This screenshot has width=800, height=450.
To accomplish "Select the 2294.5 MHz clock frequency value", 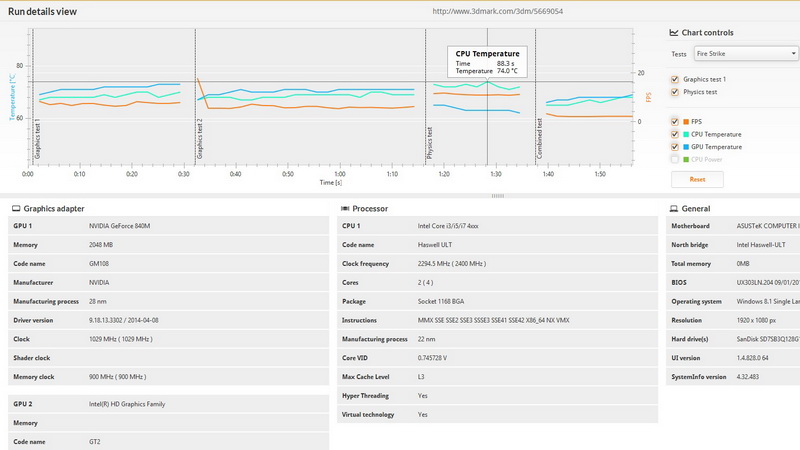I will pos(452,264).
